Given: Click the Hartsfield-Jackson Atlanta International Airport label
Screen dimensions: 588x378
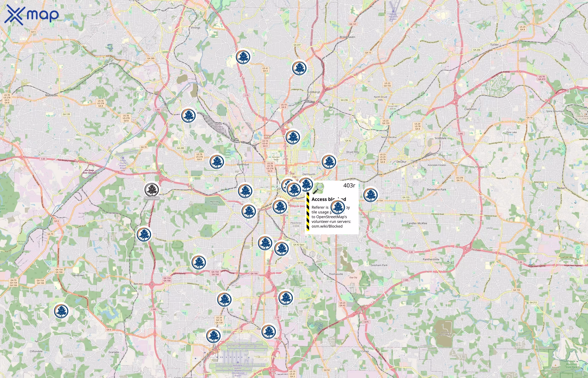Looking at the screenshot, I should [238, 370].
